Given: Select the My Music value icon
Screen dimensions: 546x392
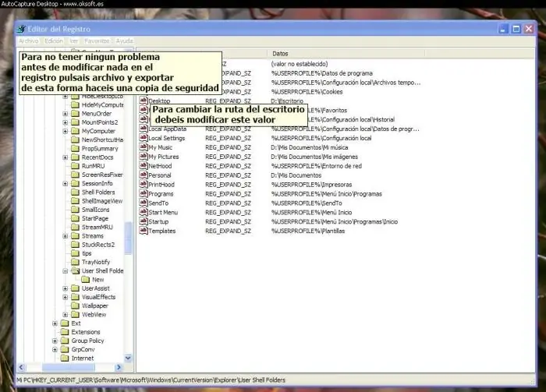Looking at the screenshot, I should coord(144,147).
